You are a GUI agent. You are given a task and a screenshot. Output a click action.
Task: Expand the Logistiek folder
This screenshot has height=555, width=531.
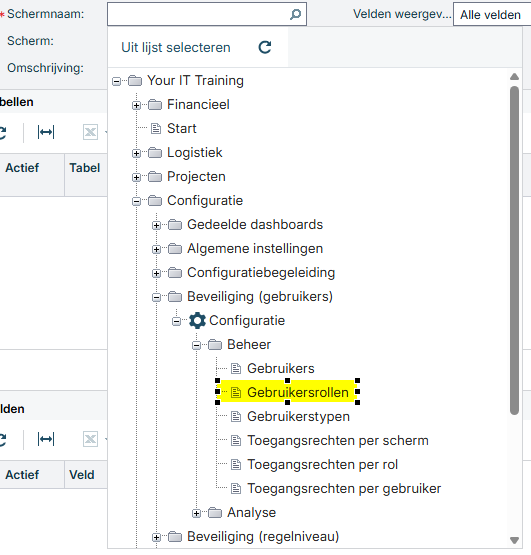click(136, 154)
